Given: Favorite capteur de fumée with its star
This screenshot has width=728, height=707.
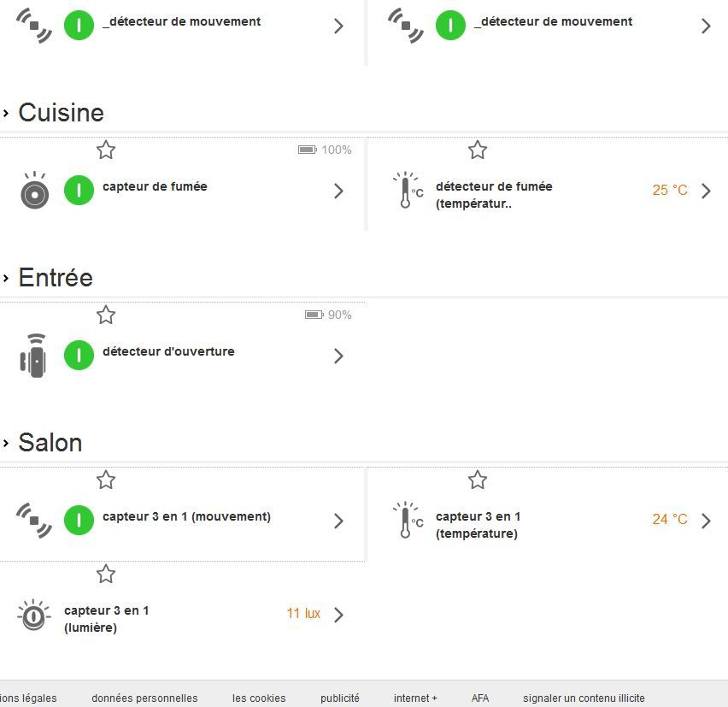Looking at the screenshot, I should click(x=106, y=150).
